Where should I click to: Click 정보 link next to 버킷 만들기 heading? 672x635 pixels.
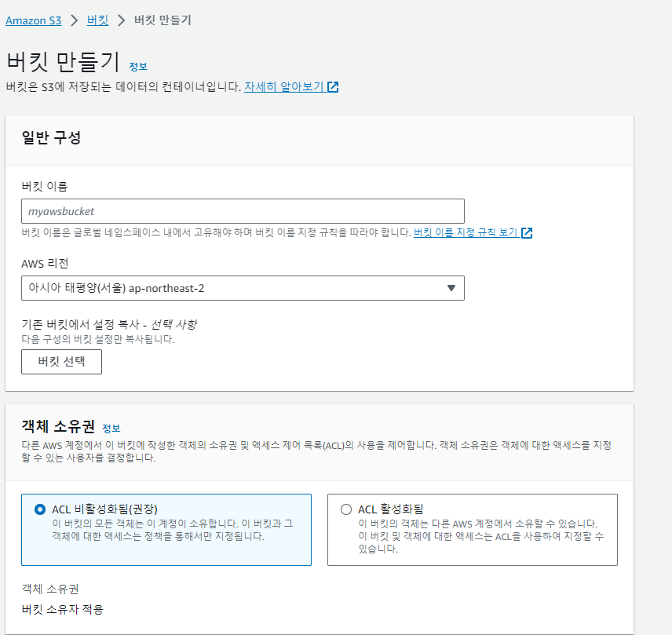click(138, 67)
